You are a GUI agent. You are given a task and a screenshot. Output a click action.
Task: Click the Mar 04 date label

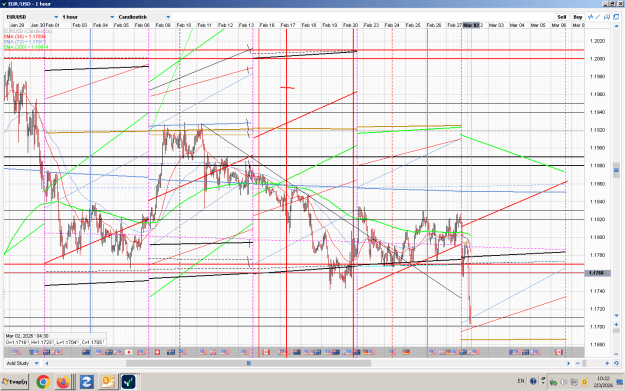tap(517, 25)
